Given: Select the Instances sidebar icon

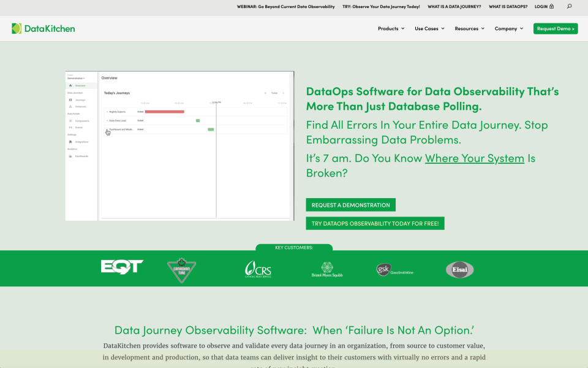Looking at the screenshot, I should (x=70, y=105).
